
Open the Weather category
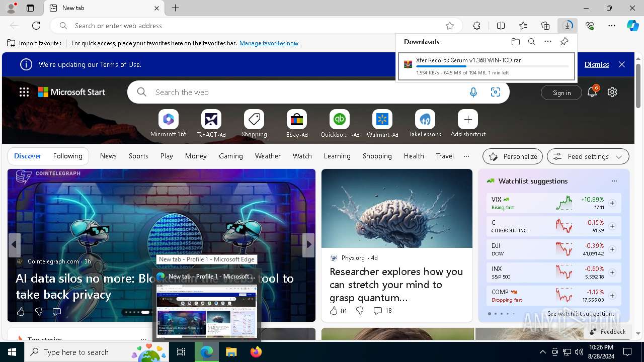coord(268,156)
